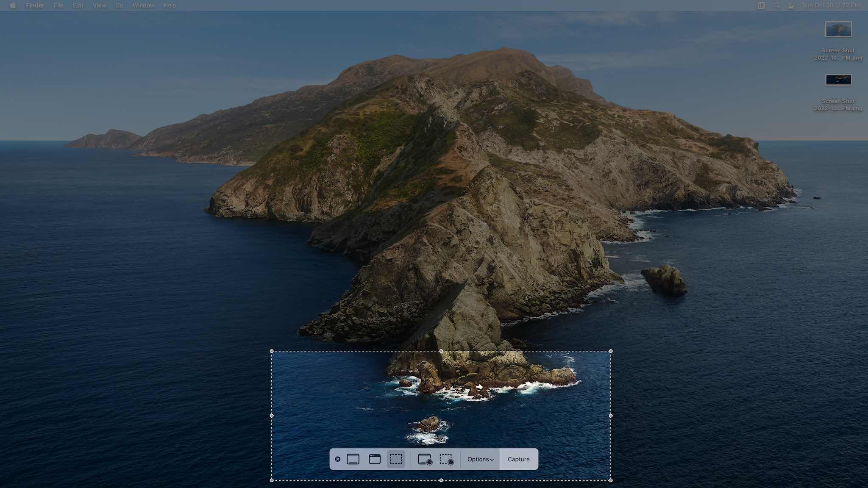
Task: Expand Options to view save destinations
Action: tap(480, 459)
